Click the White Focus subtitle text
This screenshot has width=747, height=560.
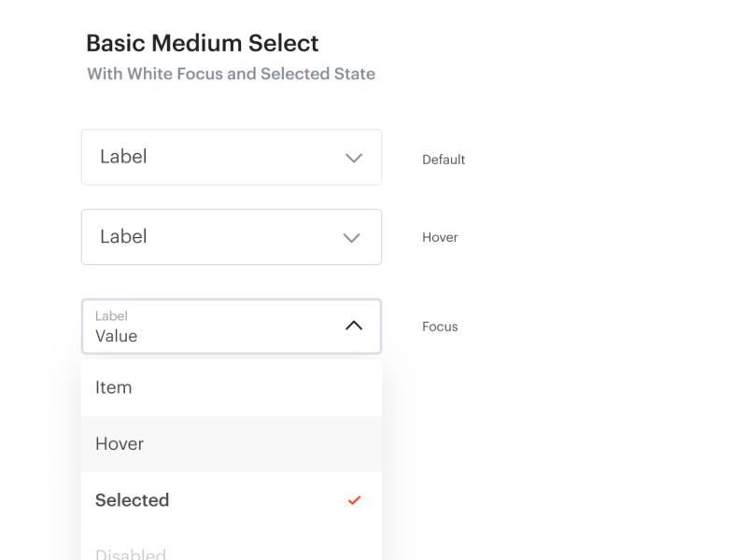coord(230,74)
